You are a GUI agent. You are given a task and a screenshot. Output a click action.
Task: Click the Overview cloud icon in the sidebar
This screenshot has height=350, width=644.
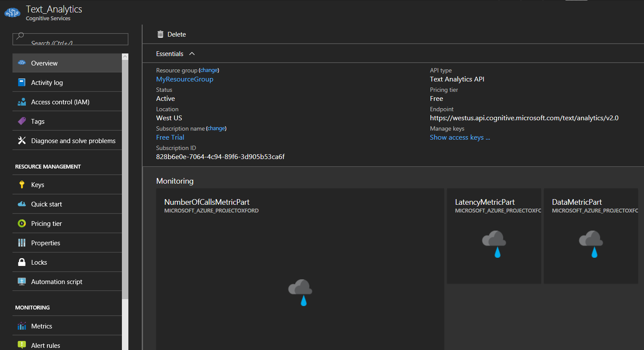[x=22, y=63]
